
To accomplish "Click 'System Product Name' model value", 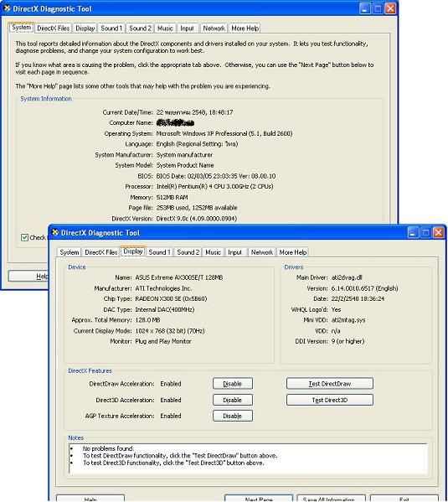I will 185,166.
